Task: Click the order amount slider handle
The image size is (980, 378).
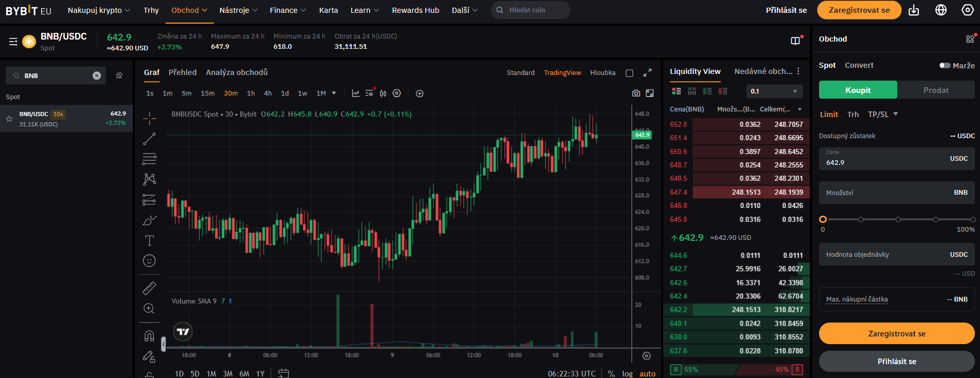Action: pyautogui.click(x=823, y=219)
